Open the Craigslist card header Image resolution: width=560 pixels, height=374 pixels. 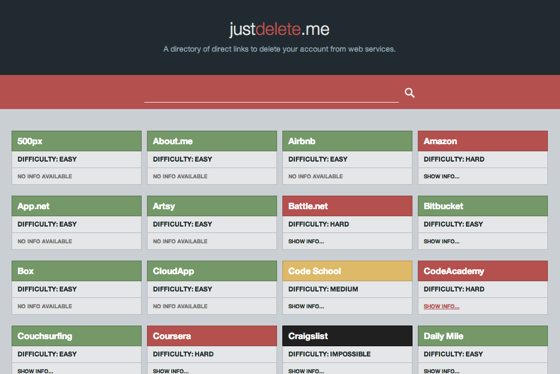347,336
